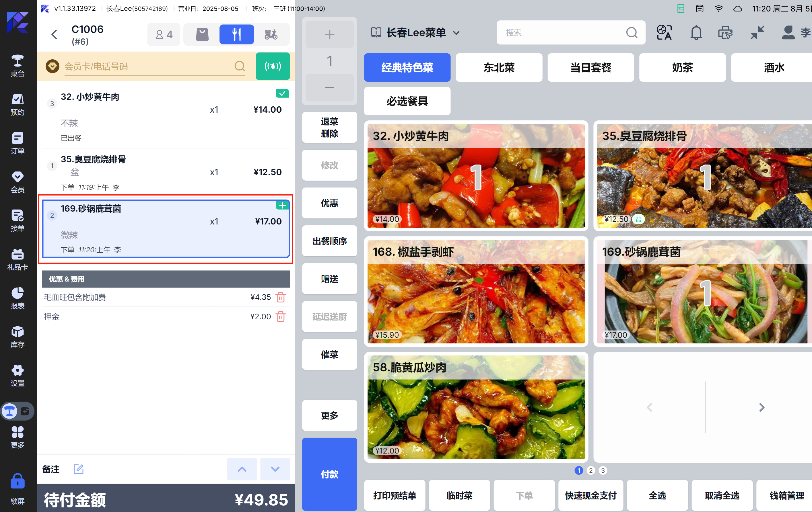Toggle the table mode switch above 更多
This screenshot has width=812, height=512.
[x=17, y=411]
